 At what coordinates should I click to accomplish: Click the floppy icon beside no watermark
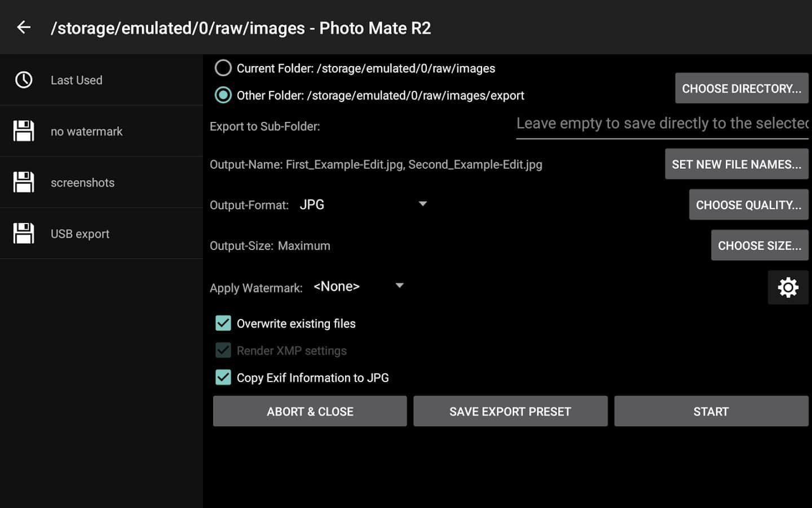(x=24, y=131)
